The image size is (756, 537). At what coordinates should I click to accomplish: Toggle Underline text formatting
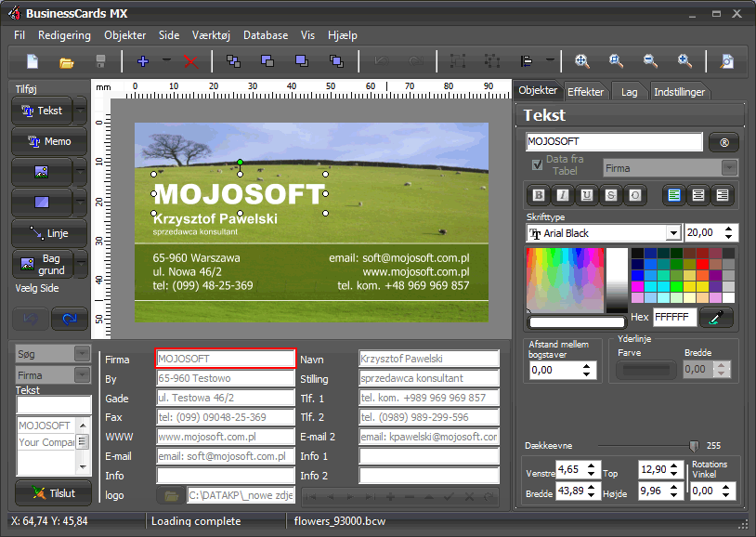tap(587, 195)
